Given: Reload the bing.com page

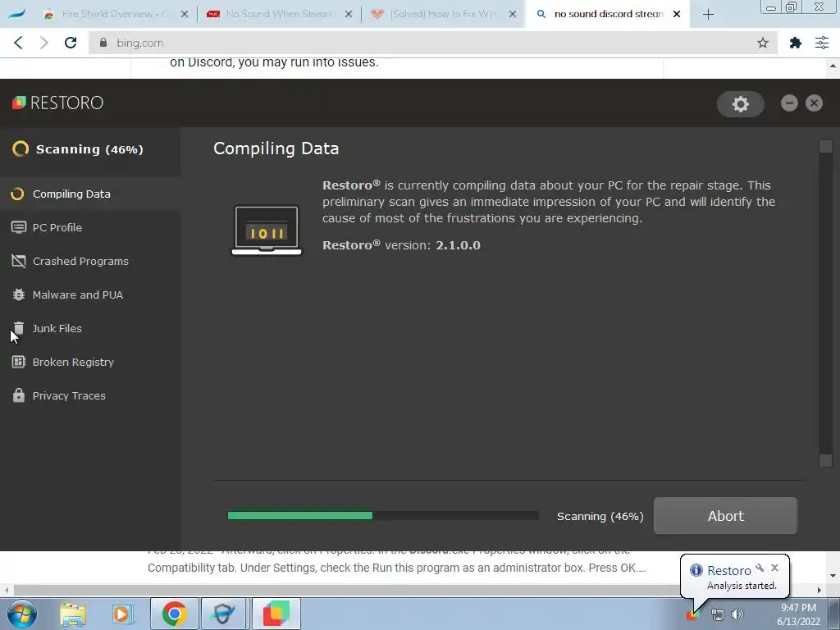Looking at the screenshot, I should [71, 43].
